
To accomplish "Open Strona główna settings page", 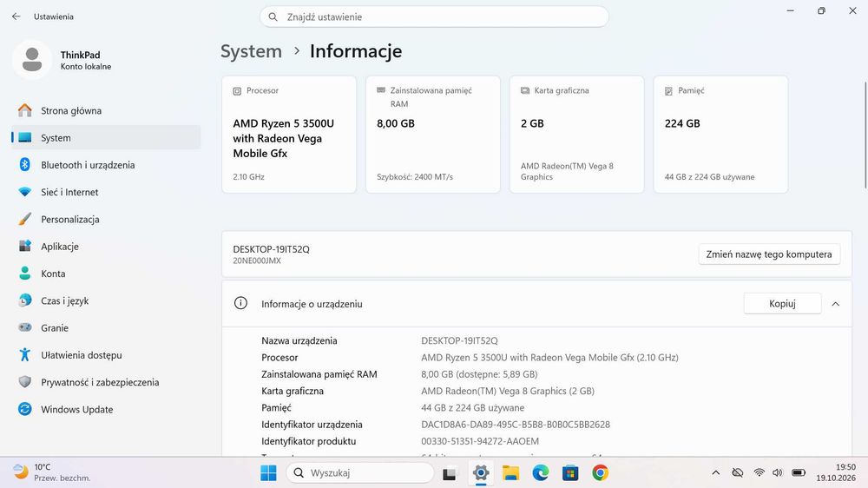I will tap(106, 111).
